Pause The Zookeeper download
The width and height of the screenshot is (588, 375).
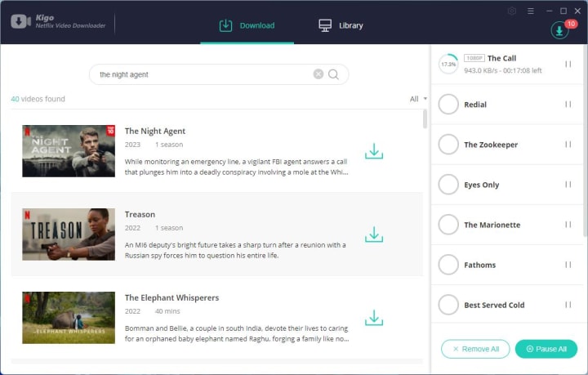[568, 145]
